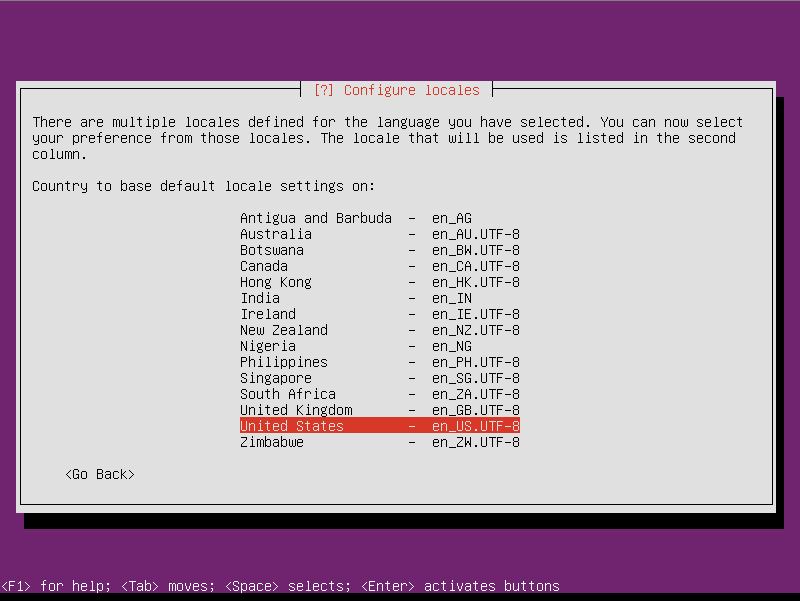
Task: Click the Configure locales dialog title
Action: (x=396, y=90)
